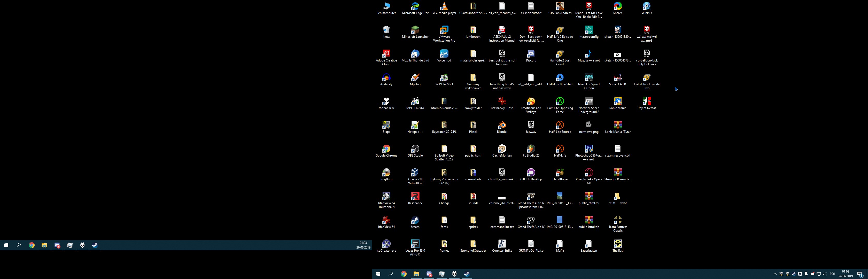Click the ShareX desktop icon
Screen dimensions: 868x279
point(618,9)
